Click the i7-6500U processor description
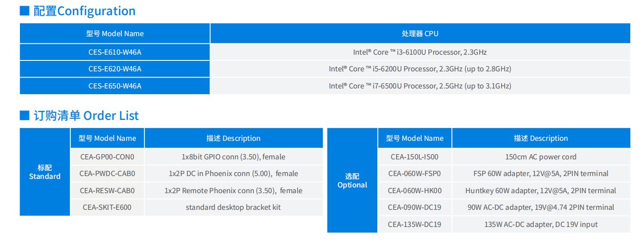Viewport: 644px width, 246px height. coord(420,86)
